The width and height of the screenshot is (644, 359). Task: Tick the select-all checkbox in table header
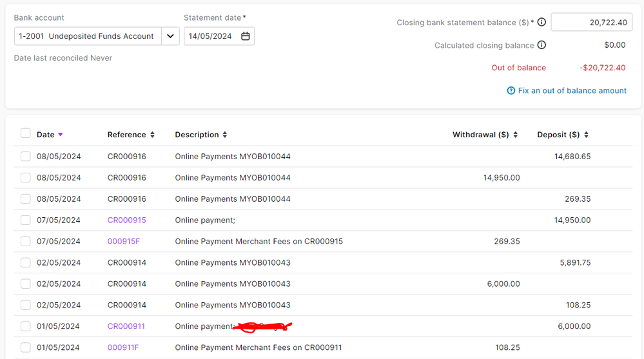pyautogui.click(x=26, y=133)
